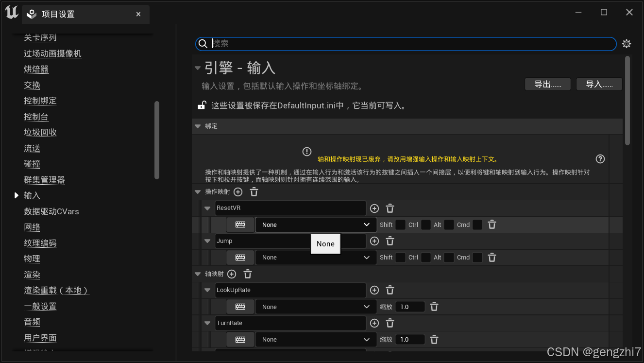Select 物理 in the settings sidebar
This screenshot has width=644, height=363.
pyautogui.click(x=32, y=259)
